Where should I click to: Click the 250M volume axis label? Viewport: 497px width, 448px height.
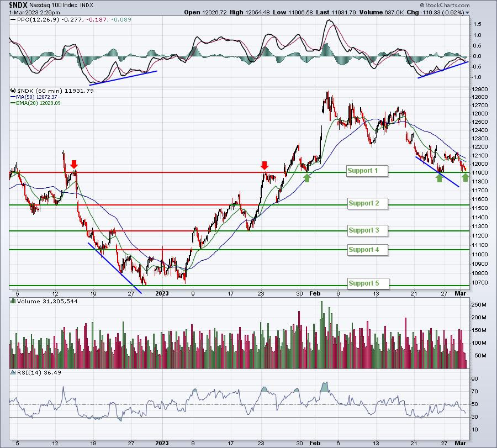[x=479, y=305]
